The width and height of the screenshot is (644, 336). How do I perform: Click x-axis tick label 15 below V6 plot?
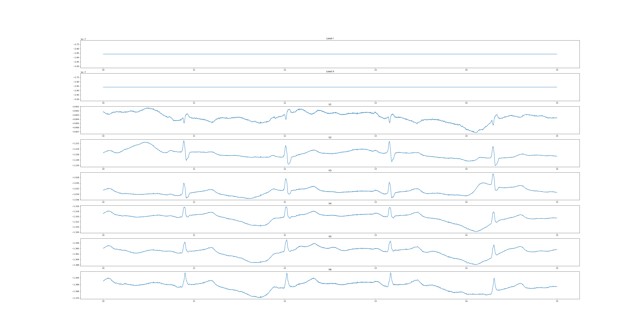pyautogui.click(x=557, y=301)
